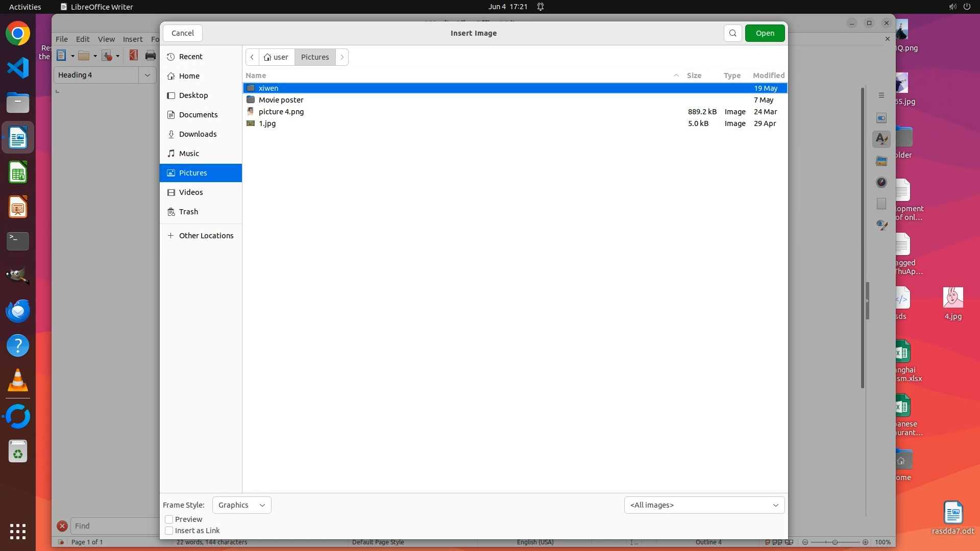Screen dimensions: 980x551
Task: Launch VLC from the dock
Action: (18, 381)
